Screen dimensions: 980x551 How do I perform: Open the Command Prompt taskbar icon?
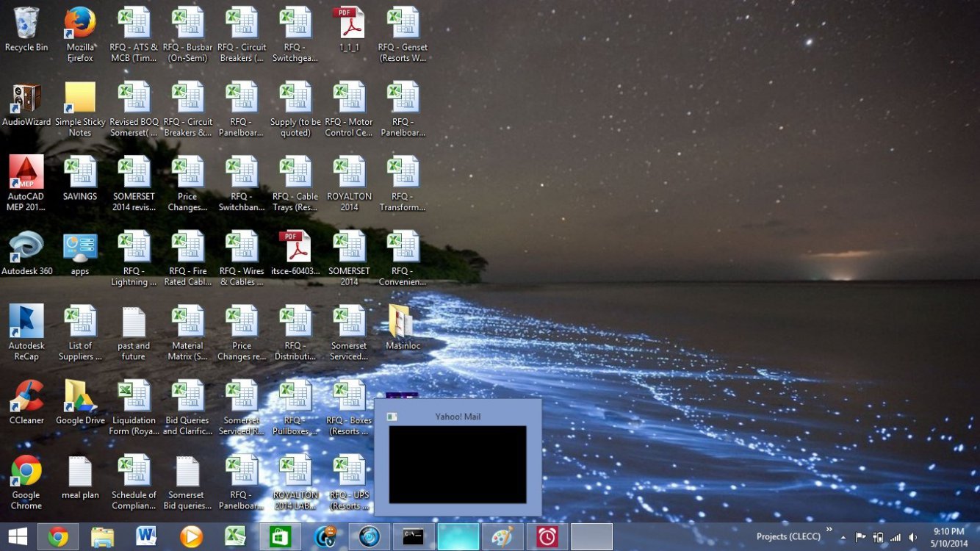[413, 537]
